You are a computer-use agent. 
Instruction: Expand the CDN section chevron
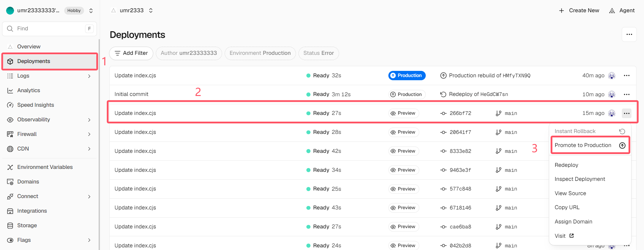coord(89,149)
